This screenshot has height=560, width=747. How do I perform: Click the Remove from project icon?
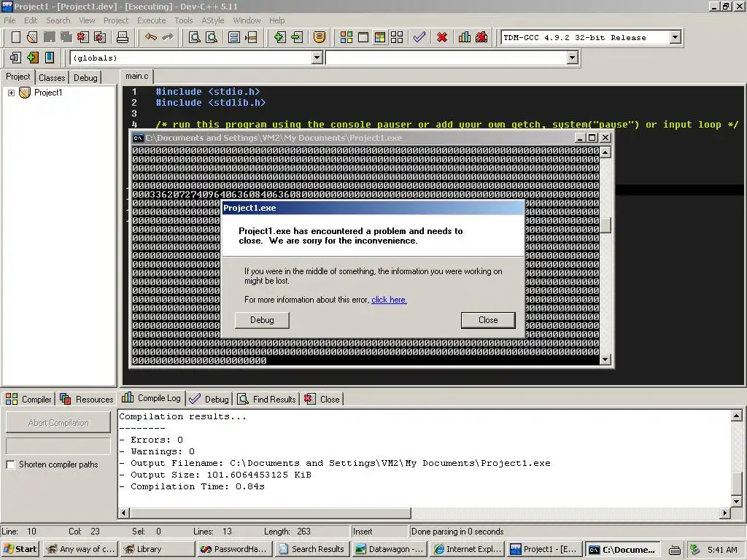tap(297, 37)
